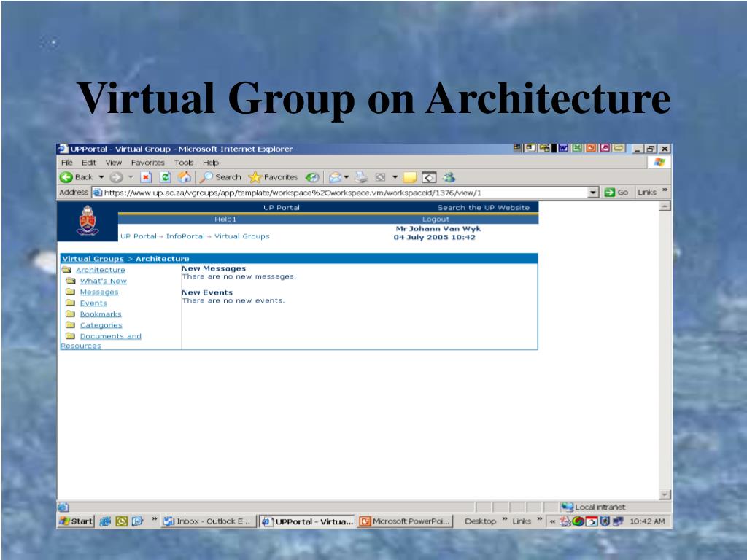The width and height of the screenshot is (747, 560).
Task: Click the scrollbar up arrow
Action: (665, 206)
